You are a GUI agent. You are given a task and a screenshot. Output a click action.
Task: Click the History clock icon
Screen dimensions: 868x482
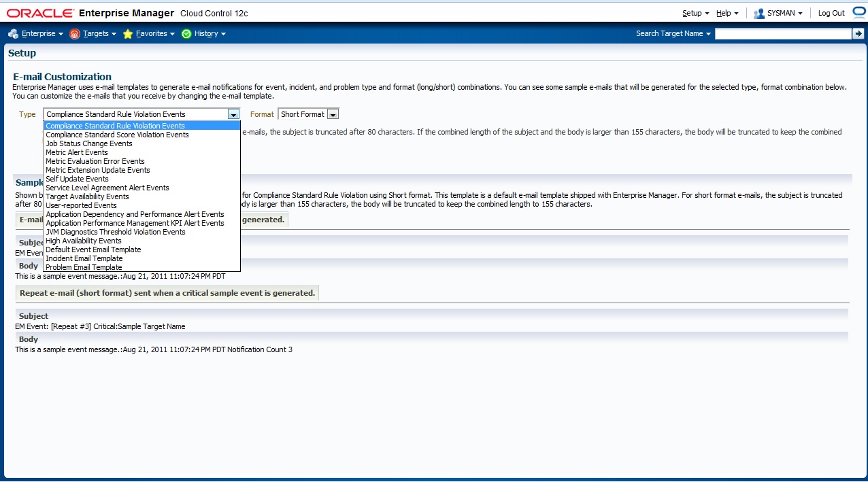coord(186,33)
